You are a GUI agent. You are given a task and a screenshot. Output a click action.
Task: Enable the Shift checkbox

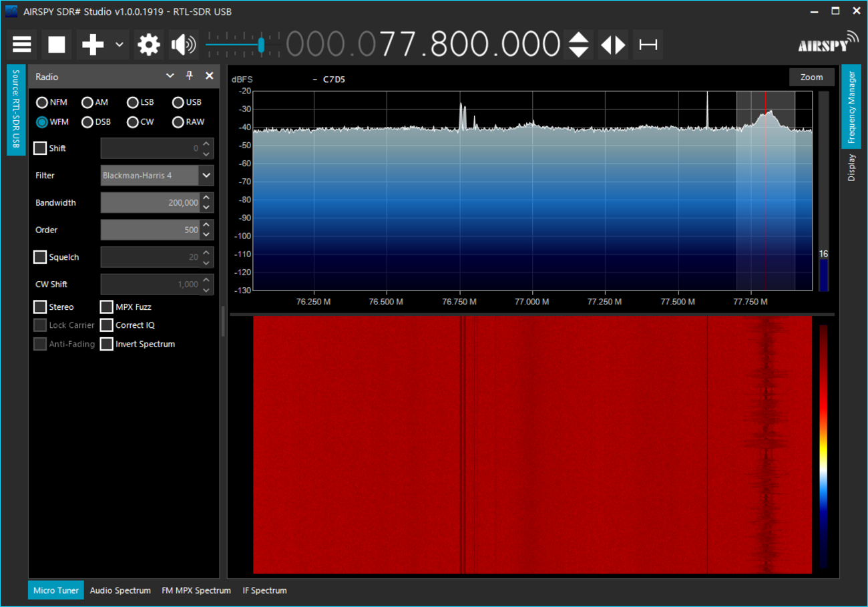(x=40, y=148)
